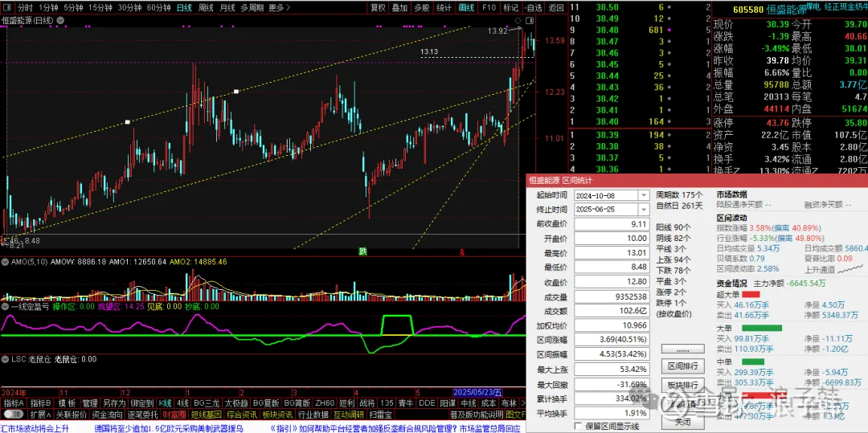Switch to the 60分钟 chart tab
The image size is (868, 433).
point(158,7)
